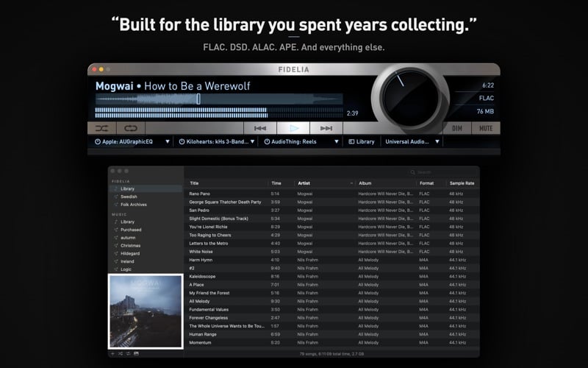Select the track Momentum
The width and height of the screenshot is (588, 368).
[332, 342]
